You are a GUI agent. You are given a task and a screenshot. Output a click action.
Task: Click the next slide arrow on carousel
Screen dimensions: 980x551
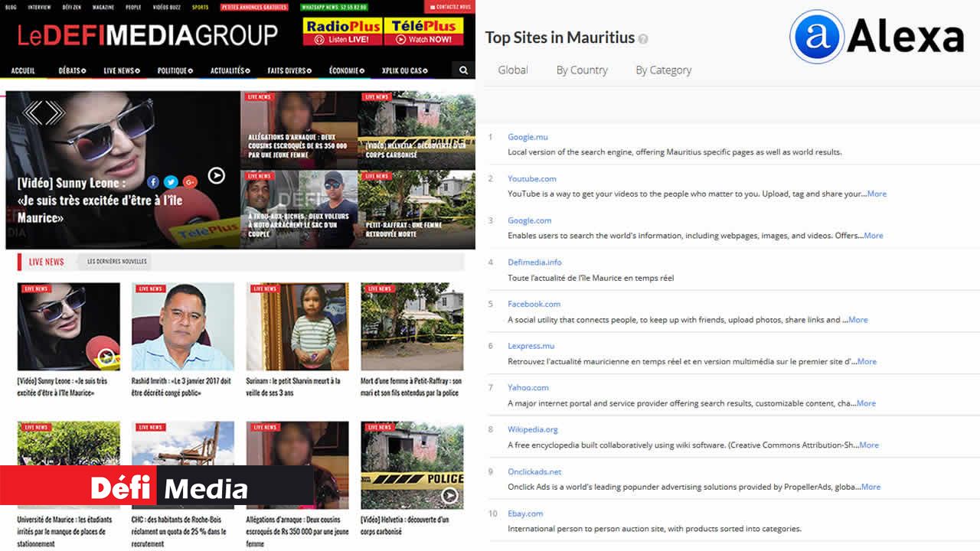[x=54, y=113]
